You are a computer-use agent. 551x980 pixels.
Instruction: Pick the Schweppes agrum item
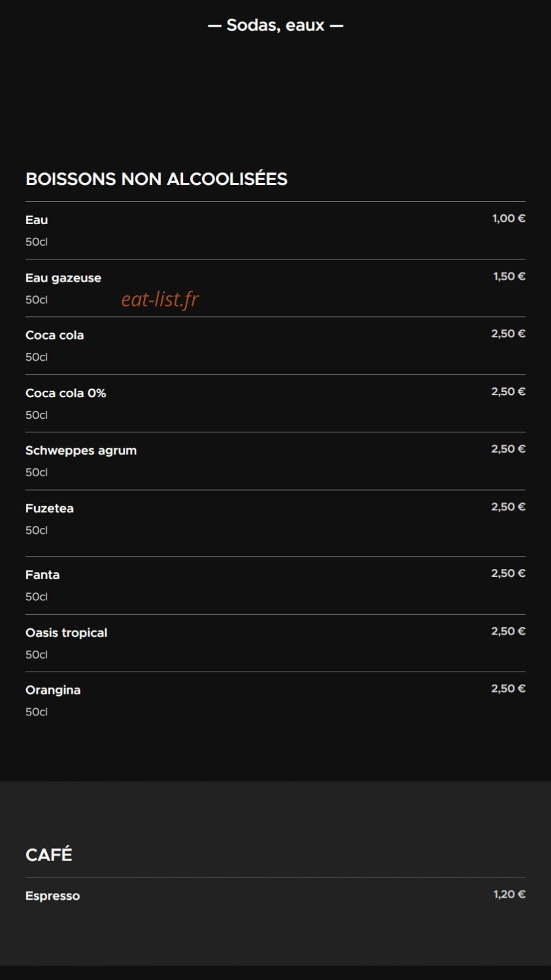[x=275, y=461]
